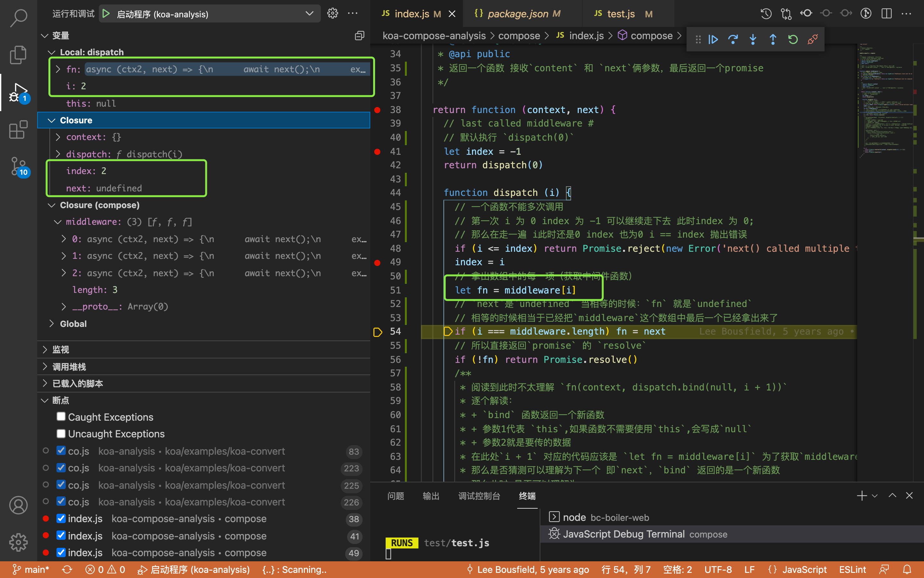
Task: Click breakpoint dot at line 41
Action: 377,152
